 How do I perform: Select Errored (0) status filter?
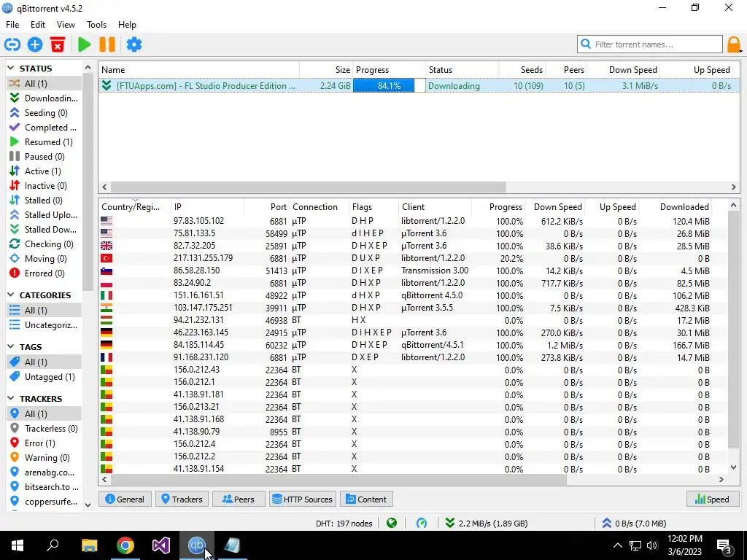coord(44,273)
